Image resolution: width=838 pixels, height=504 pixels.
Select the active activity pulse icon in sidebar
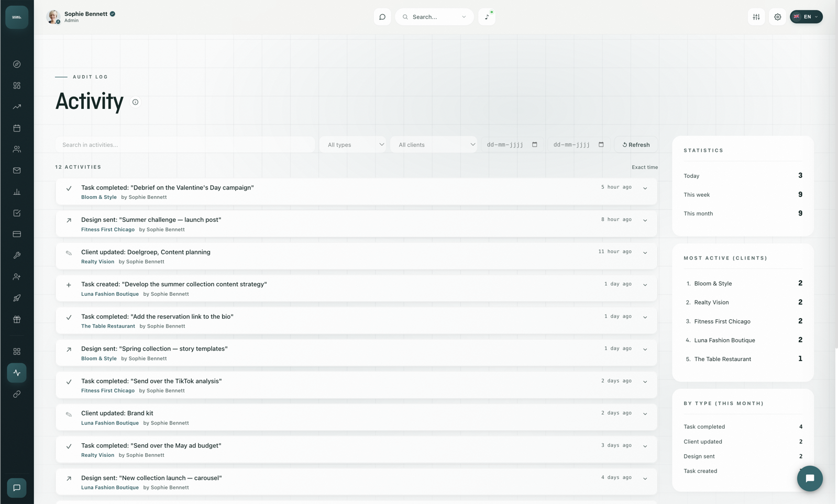coord(17,373)
